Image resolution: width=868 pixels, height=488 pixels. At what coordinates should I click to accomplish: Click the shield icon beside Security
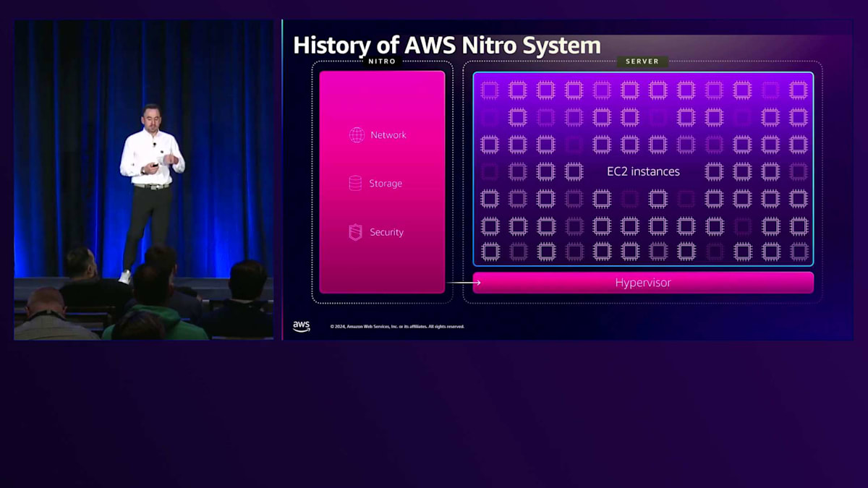pyautogui.click(x=355, y=232)
